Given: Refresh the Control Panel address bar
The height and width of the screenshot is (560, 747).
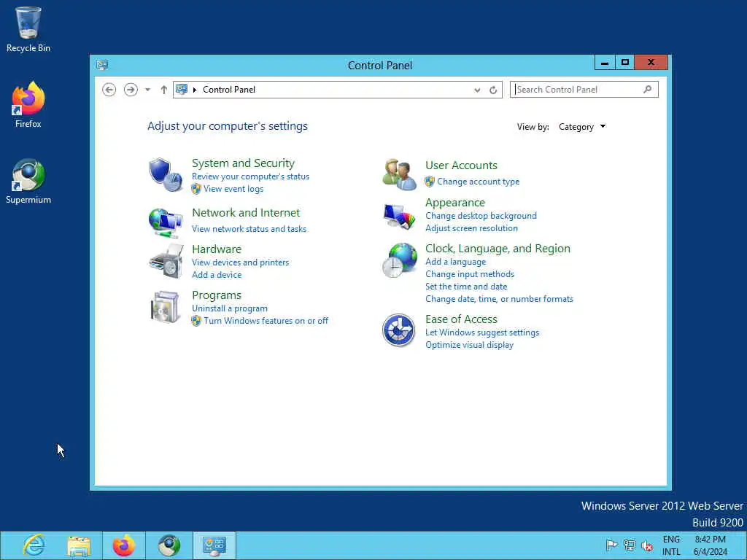Looking at the screenshot, I should (x=493, y=90).
